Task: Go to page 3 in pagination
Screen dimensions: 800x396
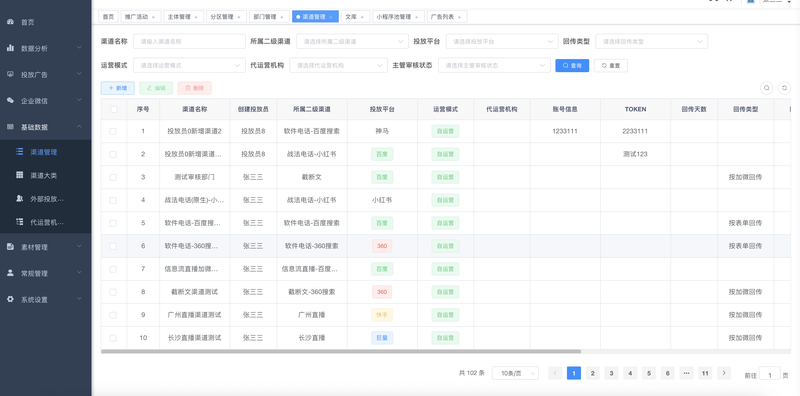Action: click(611, 373)
